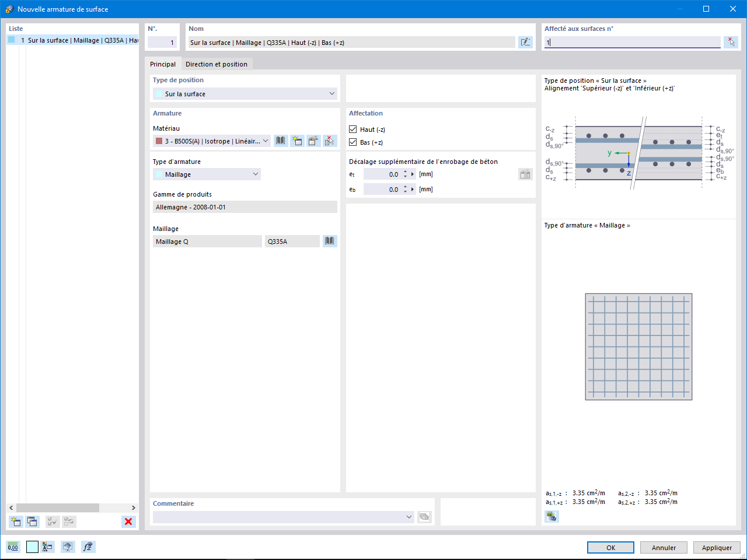Click the deselect-all icon under Liste
Image resolution: width=747 pixels, height=560 pixels.
(x=69, y=521)
